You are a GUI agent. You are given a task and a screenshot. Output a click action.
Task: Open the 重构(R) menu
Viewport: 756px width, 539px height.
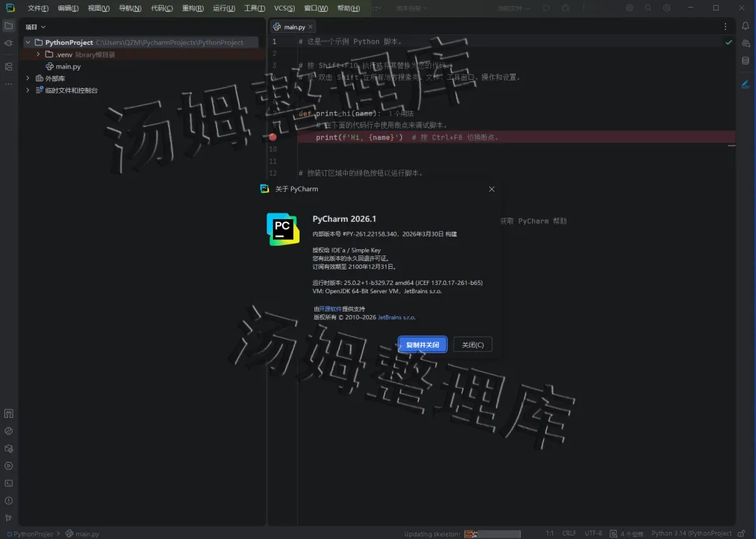193,8
